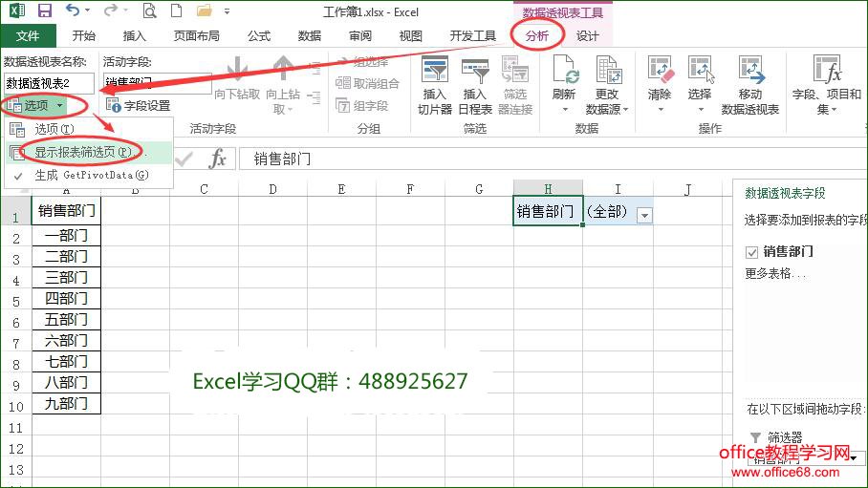Switch to the 页面布局 tab
The height and width of the screenshot is (488, 868).
[x=197, y=36]
